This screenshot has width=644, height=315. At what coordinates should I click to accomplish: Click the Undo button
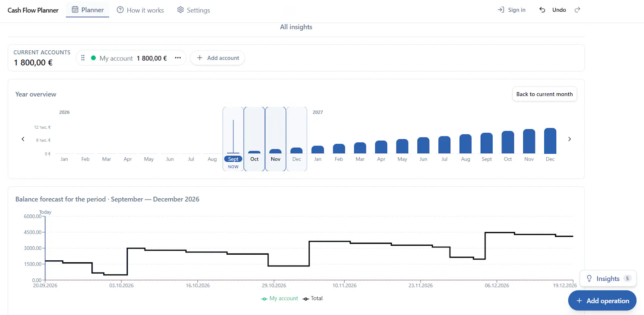[553, 10]
